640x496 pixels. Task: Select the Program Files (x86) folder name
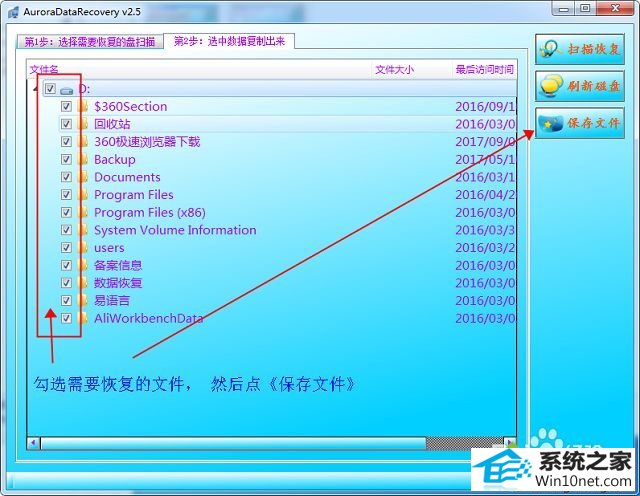(x=150, y=212)
